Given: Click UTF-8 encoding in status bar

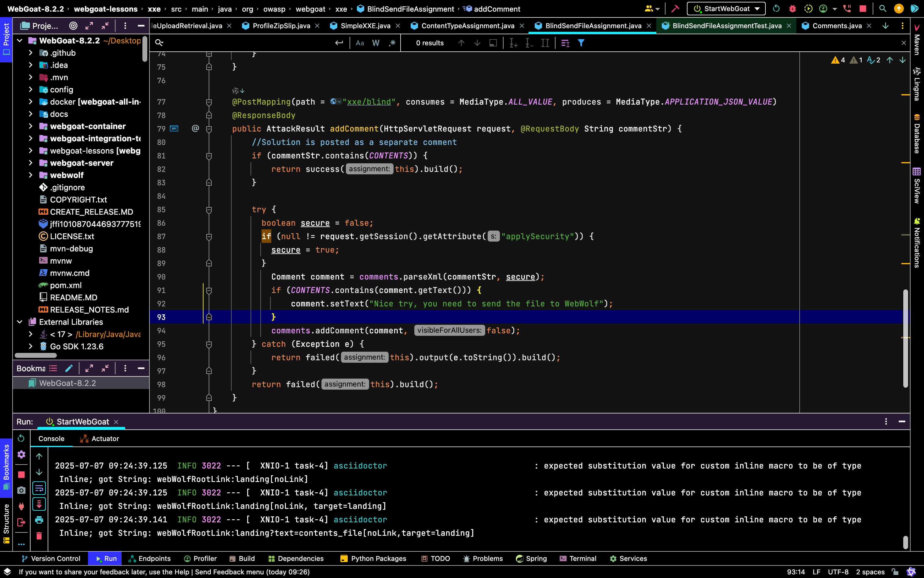Looking at the screenshot, I should [x=838, y=572].
